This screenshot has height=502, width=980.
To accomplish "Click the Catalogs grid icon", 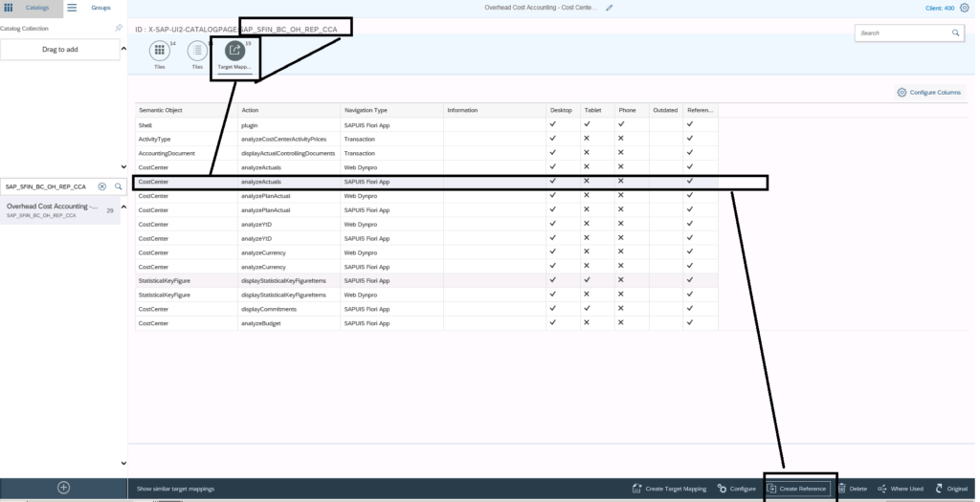I will pos(8,8).
